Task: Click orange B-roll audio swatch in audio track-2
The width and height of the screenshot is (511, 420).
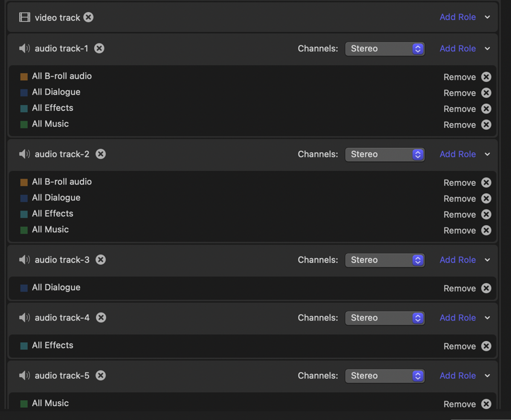Action: (x=24, y=182)
